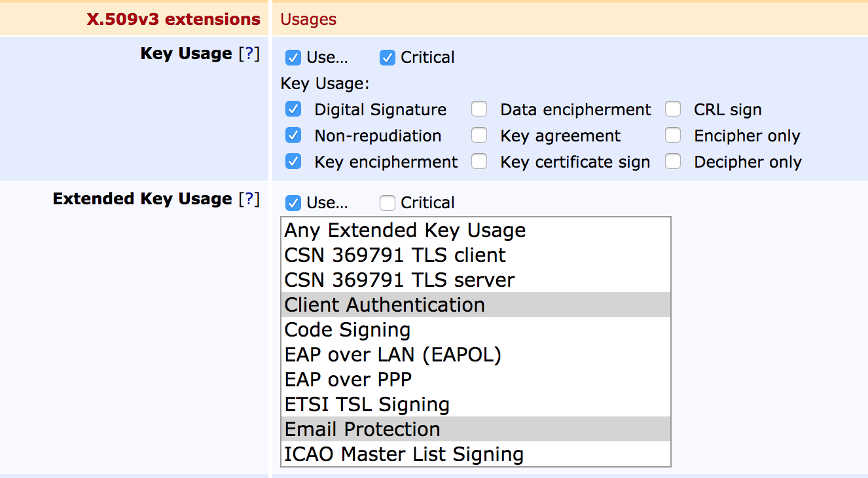Check the Key agreement option
This screenshot has width=868, height=478.
(x=480, y=136)
